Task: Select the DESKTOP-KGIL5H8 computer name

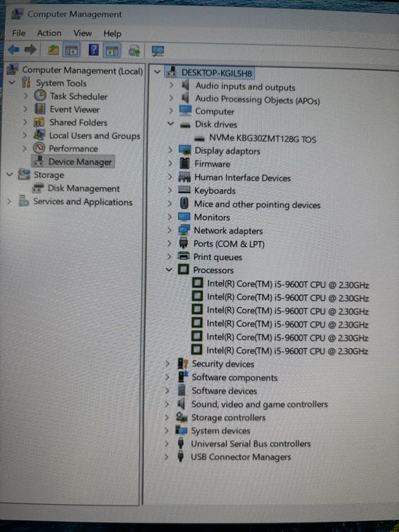Action: (x=217, y=73)
